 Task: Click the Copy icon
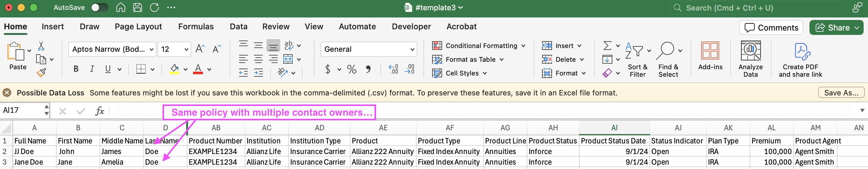point(41,59)
